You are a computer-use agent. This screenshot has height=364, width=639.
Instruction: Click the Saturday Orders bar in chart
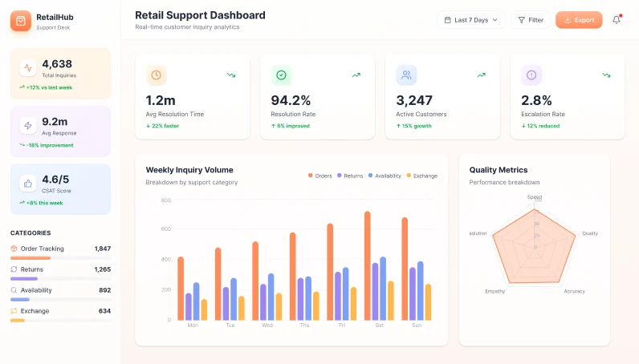point(368,265)
